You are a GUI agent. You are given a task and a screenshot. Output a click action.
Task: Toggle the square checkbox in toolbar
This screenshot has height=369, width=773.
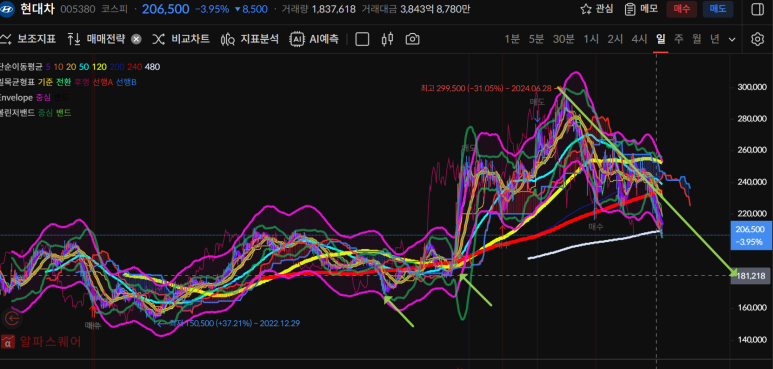coord(362,39)
